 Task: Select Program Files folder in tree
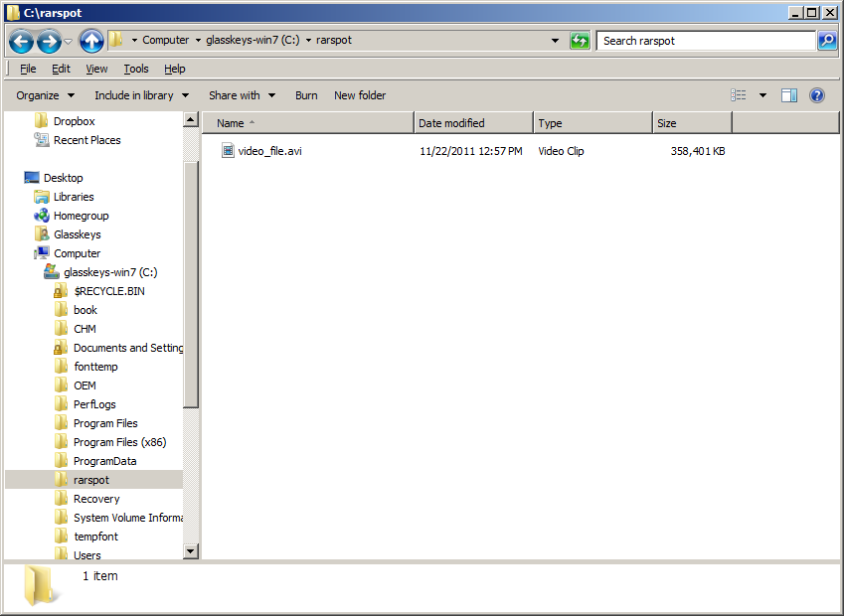(105, 423)
